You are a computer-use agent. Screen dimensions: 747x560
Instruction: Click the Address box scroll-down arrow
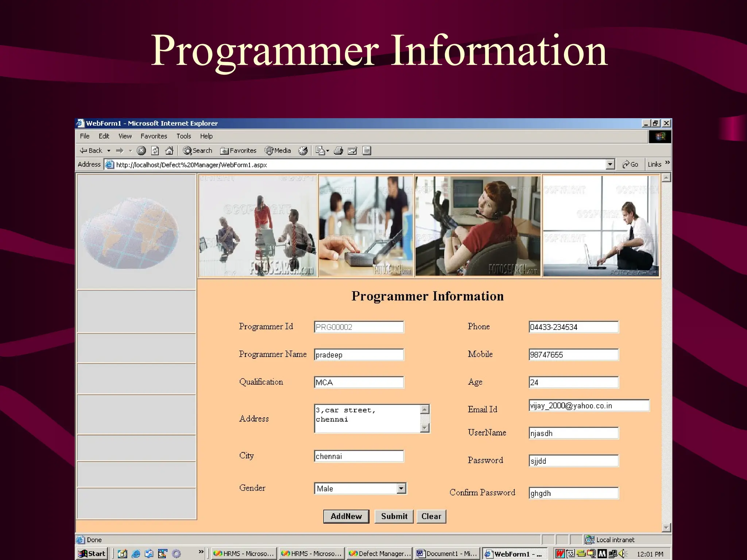[x=425, y=428]
